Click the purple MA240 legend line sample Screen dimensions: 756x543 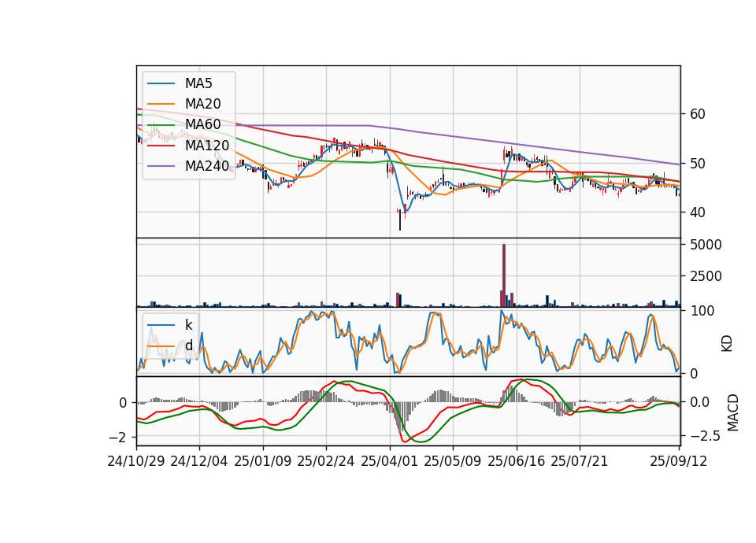[x=161, y=166]
